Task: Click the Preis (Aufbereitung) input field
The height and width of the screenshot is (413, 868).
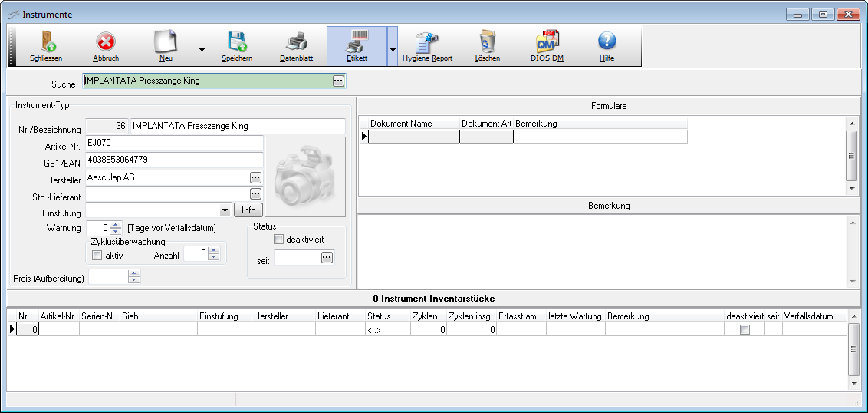Action: [x=109, y=276]
